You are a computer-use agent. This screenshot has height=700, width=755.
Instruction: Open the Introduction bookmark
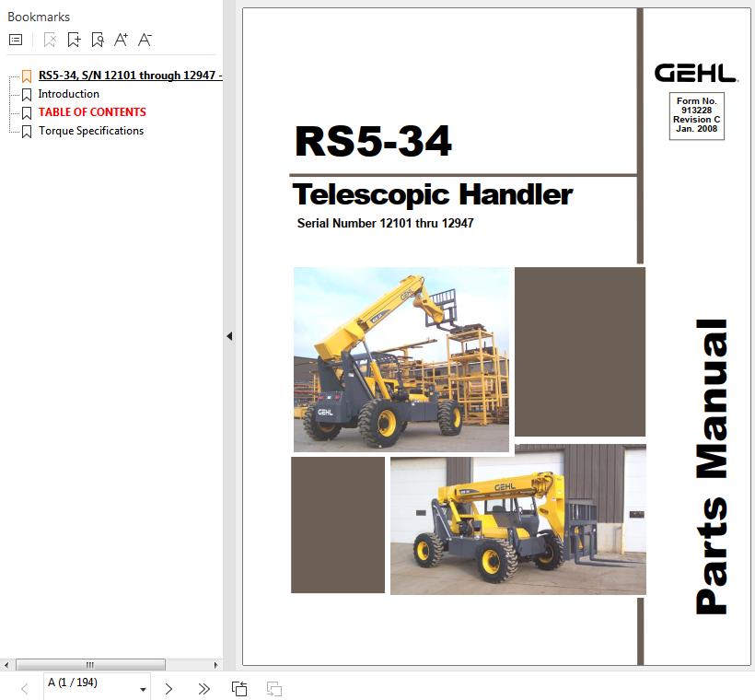[x=69, y=93]
